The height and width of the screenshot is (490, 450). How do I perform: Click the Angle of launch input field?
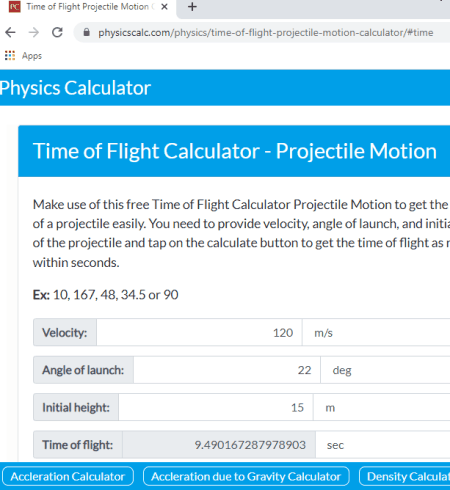pos(227,370)
